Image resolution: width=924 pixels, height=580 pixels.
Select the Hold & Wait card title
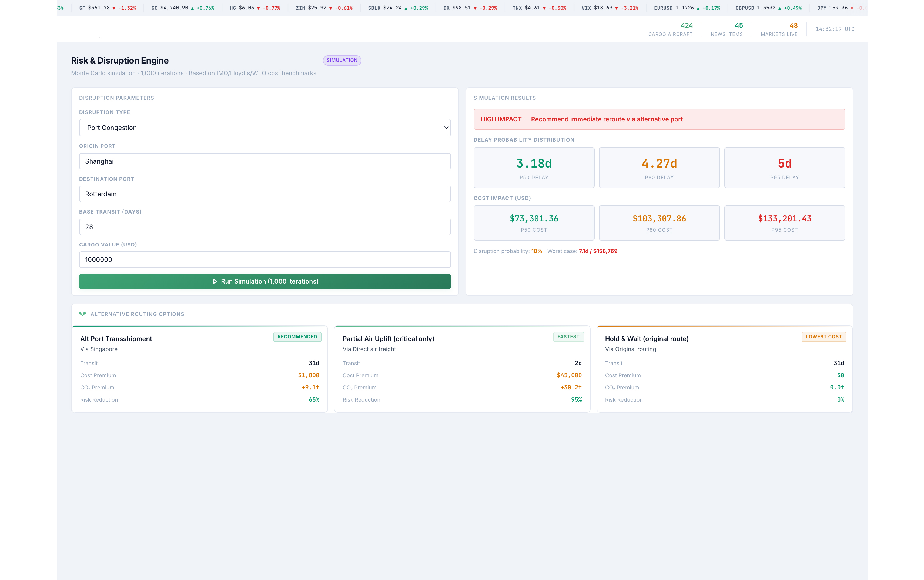[x=647, y=339]
